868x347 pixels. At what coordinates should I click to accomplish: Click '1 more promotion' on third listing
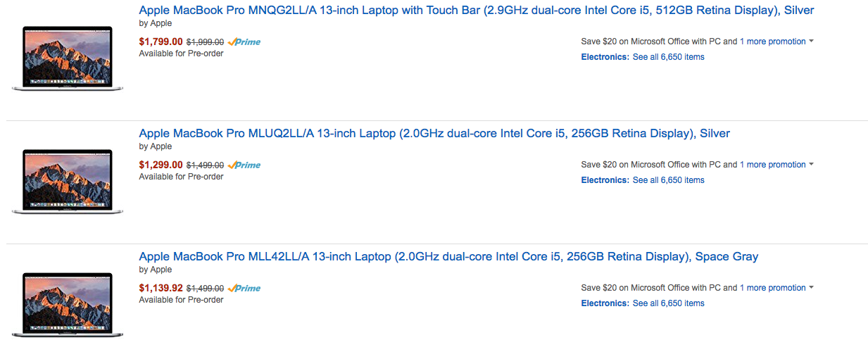pos(772,288)
